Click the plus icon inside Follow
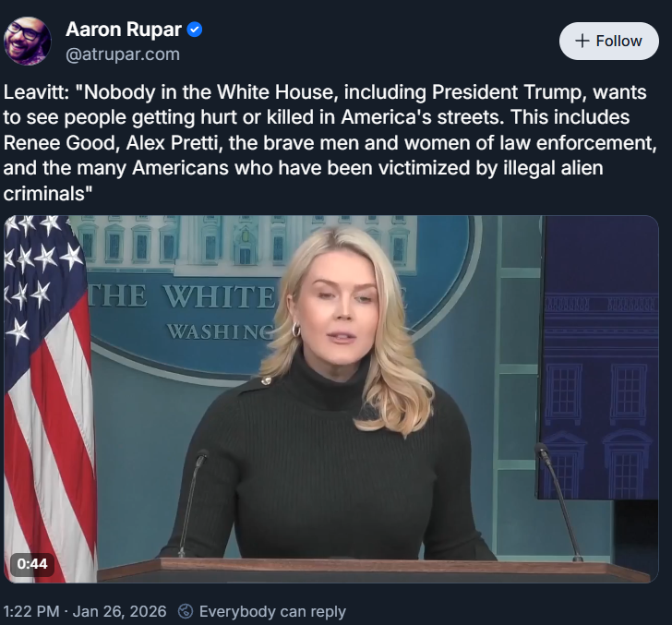Screen dimensions: 672x625 tap(582, 42)
